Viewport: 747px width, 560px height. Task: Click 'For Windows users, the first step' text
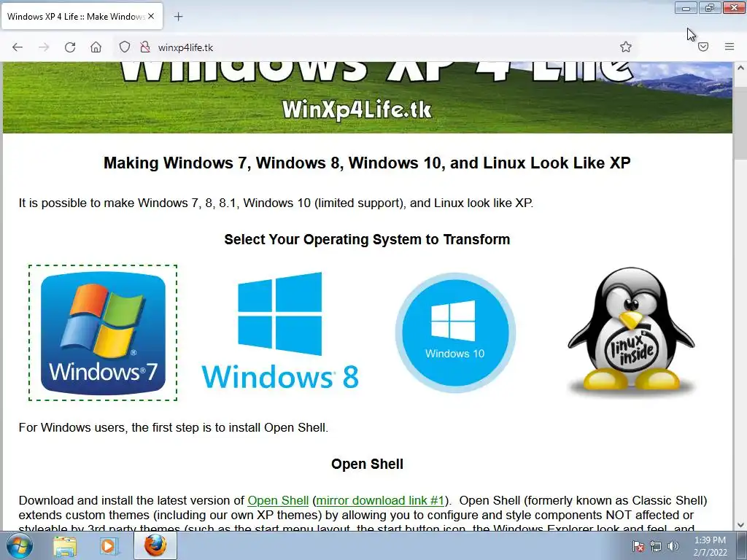(174, 427)
